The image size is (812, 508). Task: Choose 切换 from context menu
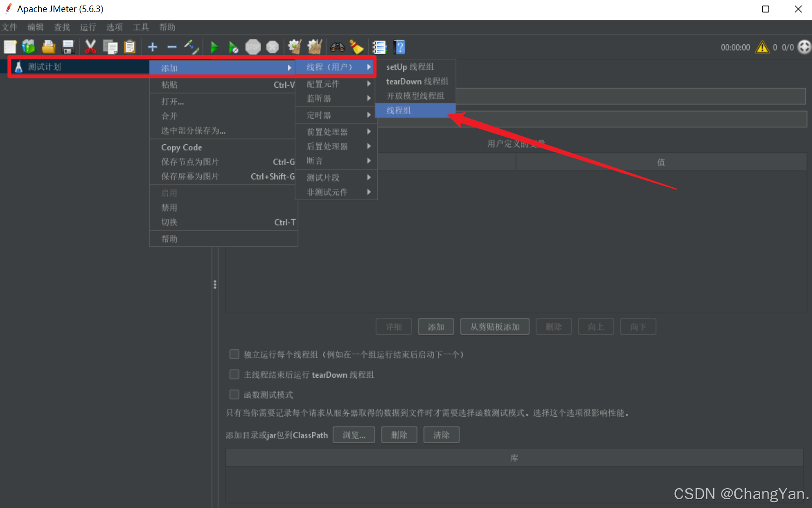coord(224,222)
